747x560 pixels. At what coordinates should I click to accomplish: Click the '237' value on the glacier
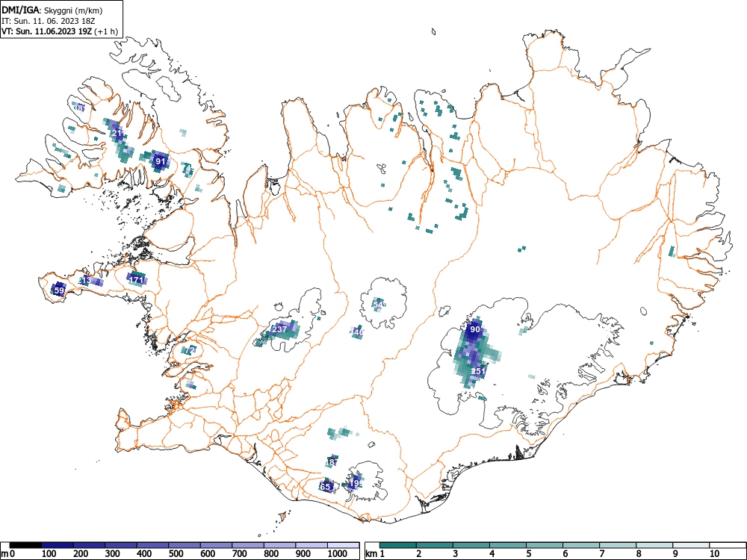pos(279,329)
